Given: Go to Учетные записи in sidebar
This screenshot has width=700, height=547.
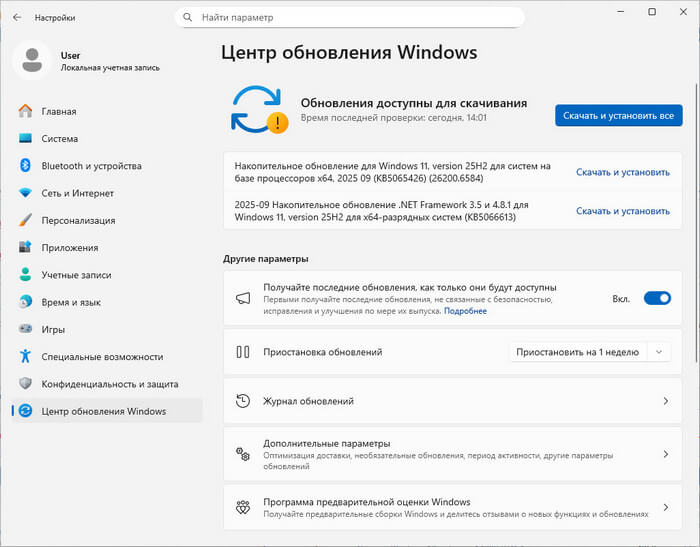Looking at the screenshot, I should click(x=75, y=275).
